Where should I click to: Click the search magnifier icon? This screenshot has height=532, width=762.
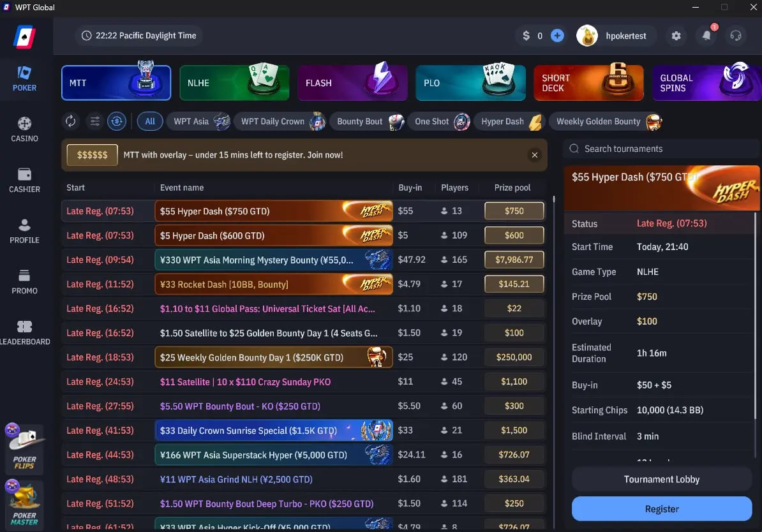pyautogui.click(x=574, y=149)
